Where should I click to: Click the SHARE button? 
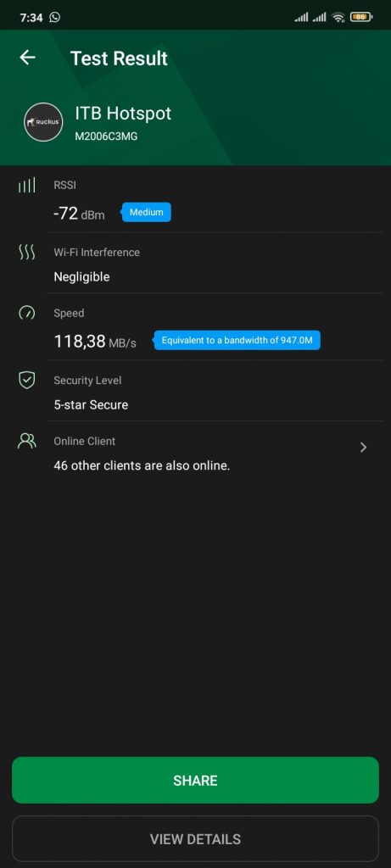point(195,780)
